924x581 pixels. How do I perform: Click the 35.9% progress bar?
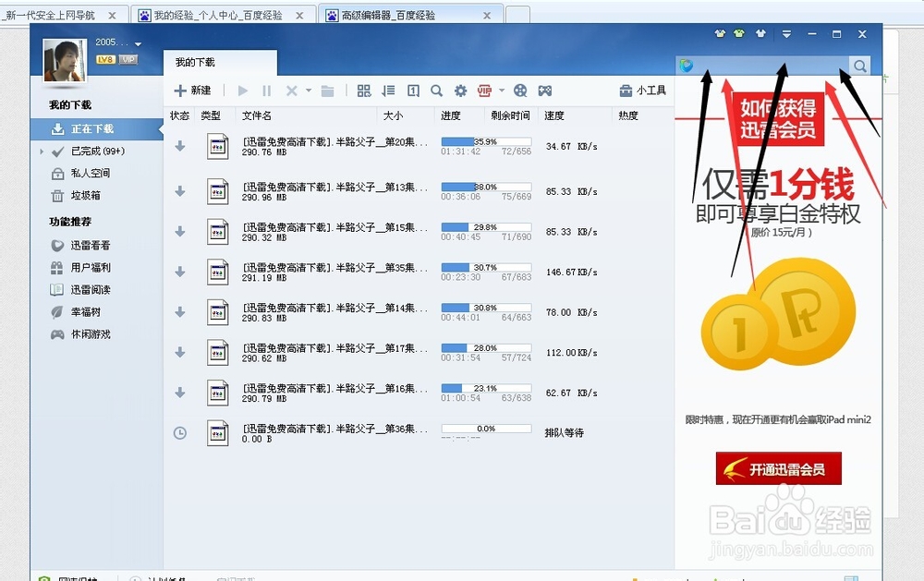coord(486,141)
